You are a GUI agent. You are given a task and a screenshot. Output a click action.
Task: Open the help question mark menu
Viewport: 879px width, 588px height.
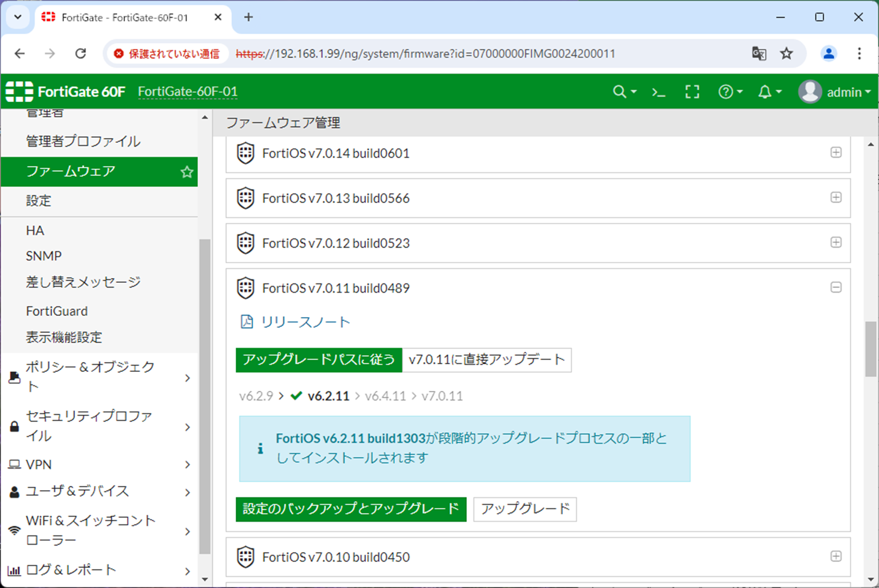pos(730,92)
